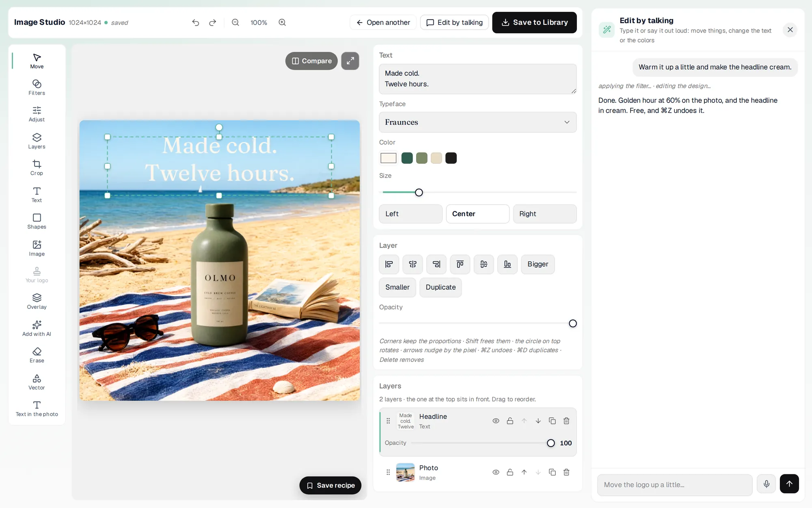The image size is (812, 508).
Task: Duplicate the Photo layer with its copy icon
Action: pos(552,472)
